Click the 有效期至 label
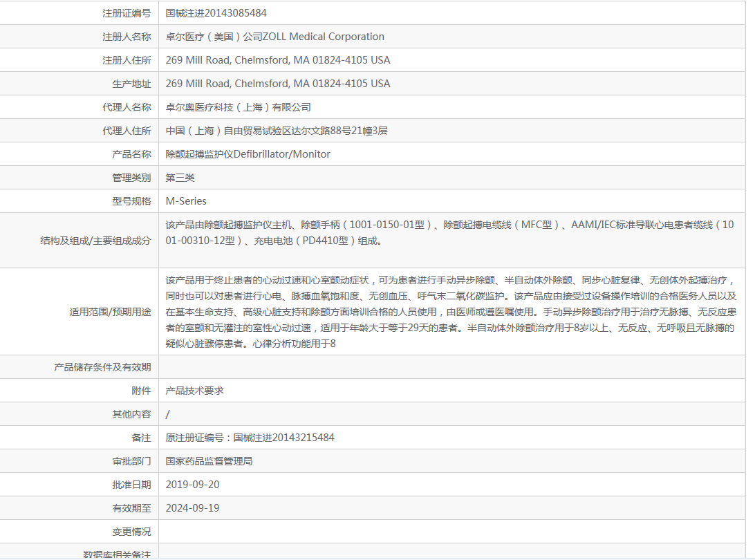This screenshot has width=755, height=560. tap(131, 508)
